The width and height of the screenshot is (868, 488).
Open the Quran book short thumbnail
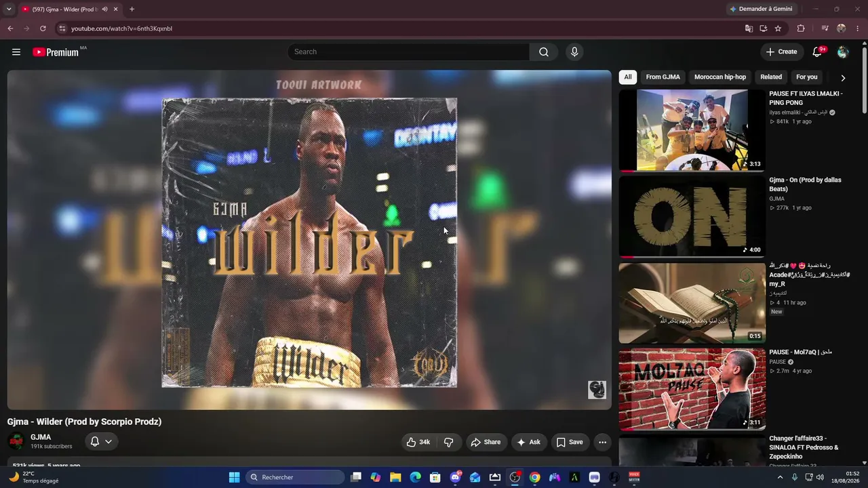pos(692,303)
